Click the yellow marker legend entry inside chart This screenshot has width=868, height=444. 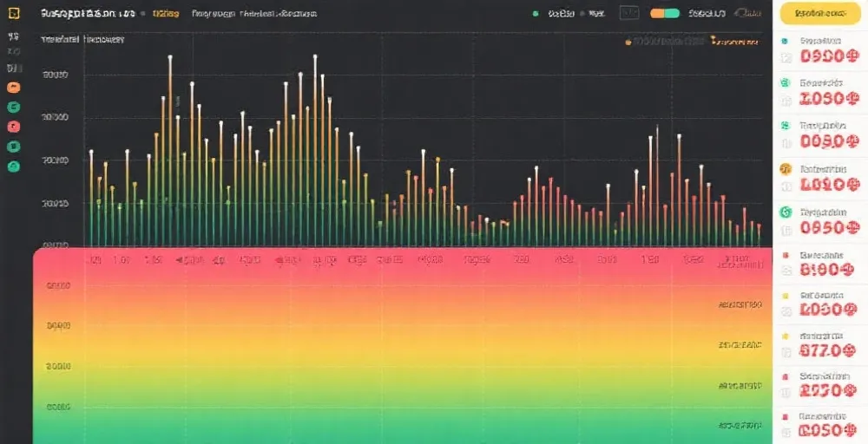point(713,40)
